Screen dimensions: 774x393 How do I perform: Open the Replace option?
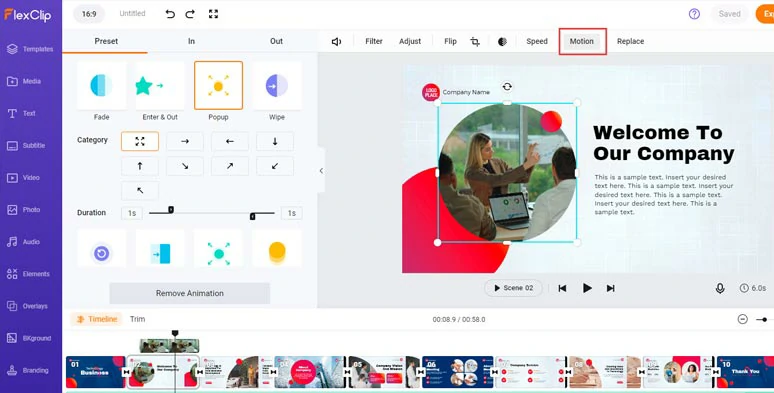click(x=630, y=41)
